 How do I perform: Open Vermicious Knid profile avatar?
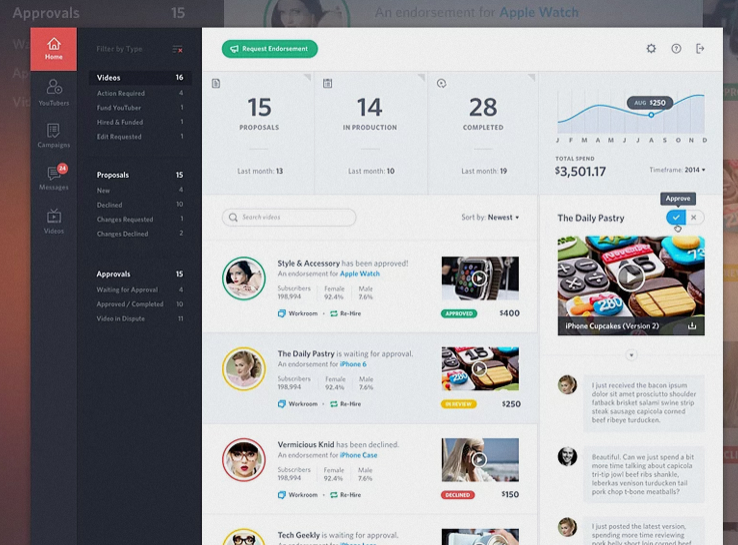244,460
